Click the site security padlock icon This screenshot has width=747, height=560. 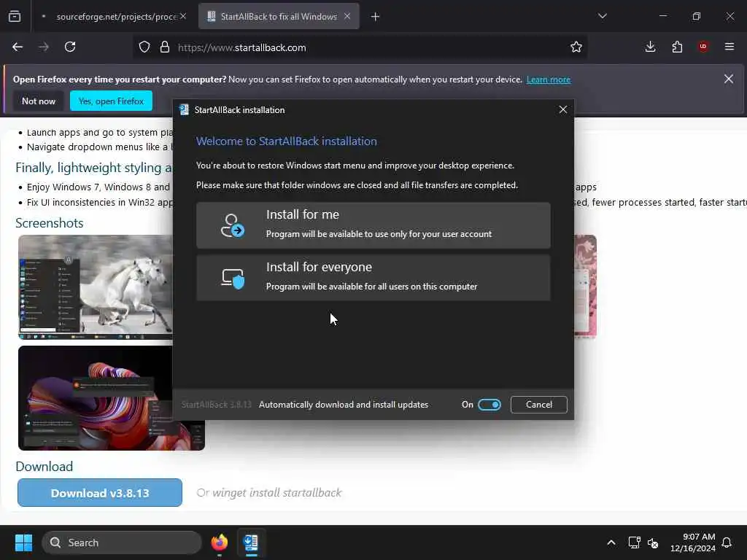coord(165,47)
